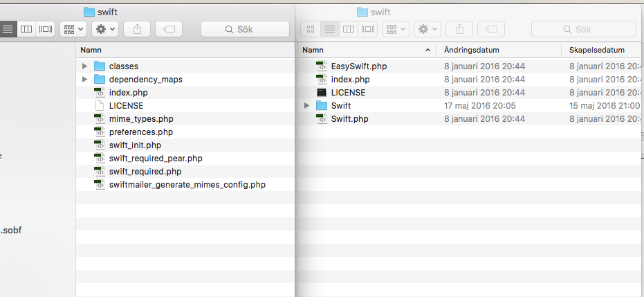Image resolution: width=644 pixels, height=297 pixels.
Task: Select Swift.php file icon
Action: 322,118
